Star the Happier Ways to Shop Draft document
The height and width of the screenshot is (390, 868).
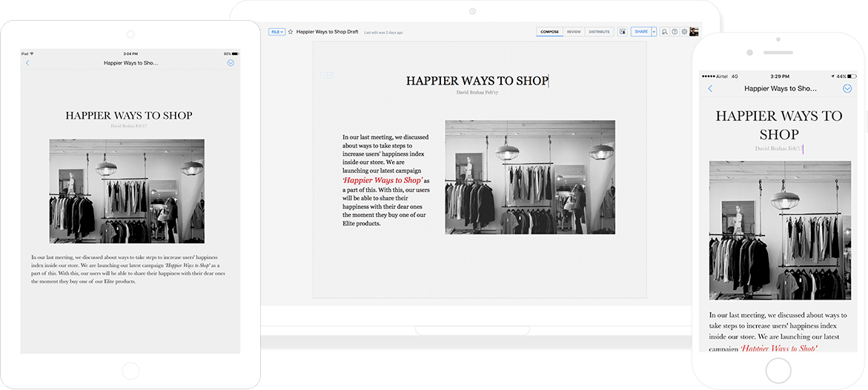click(x=291, y=32)
